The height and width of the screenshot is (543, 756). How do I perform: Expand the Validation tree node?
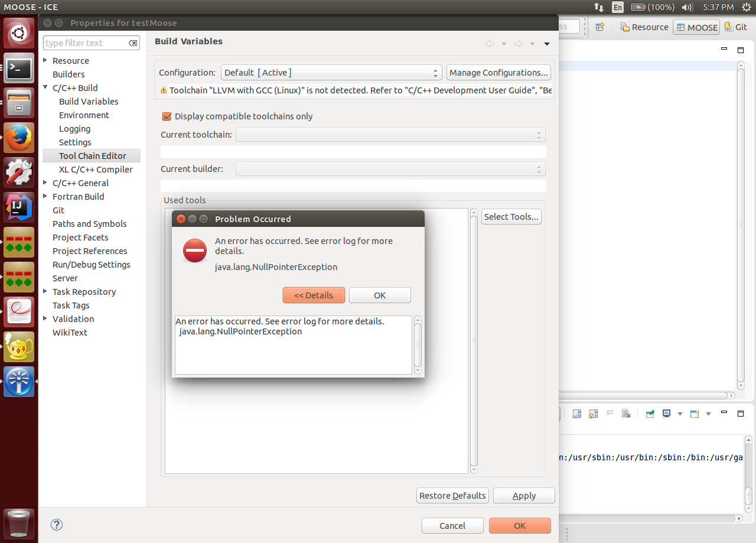pyautogui.click(x=45, y=318)
